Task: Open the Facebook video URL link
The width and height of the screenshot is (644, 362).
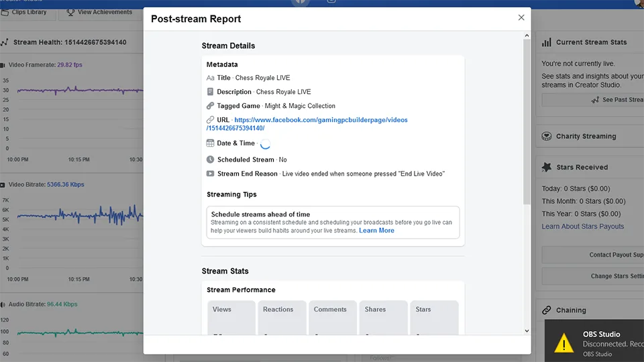Action: [307, 124]
